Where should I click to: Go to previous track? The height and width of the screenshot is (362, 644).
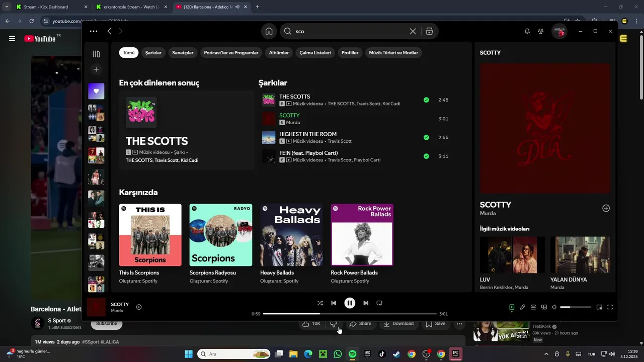coord(334,303)
